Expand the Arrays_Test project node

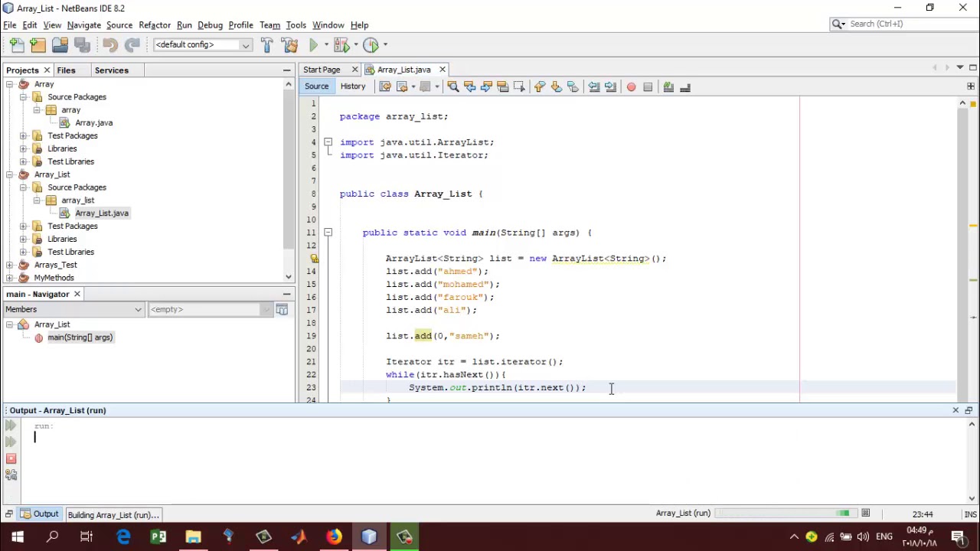(9, 265)
